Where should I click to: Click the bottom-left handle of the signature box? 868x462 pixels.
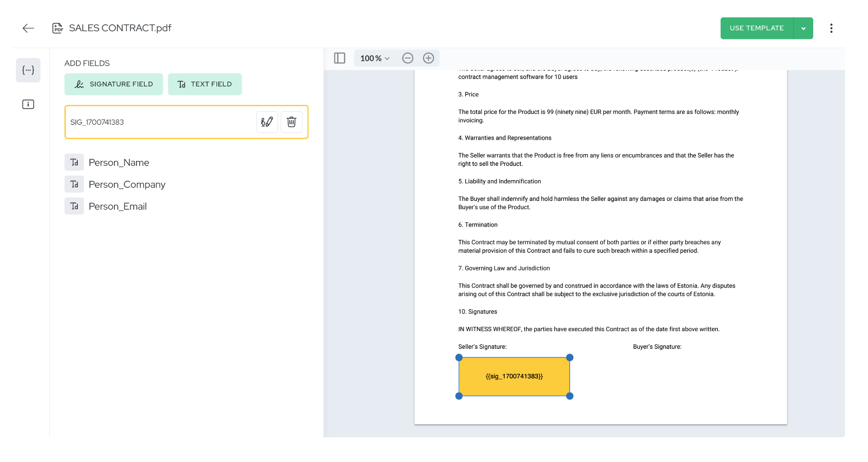click(459, 396)
